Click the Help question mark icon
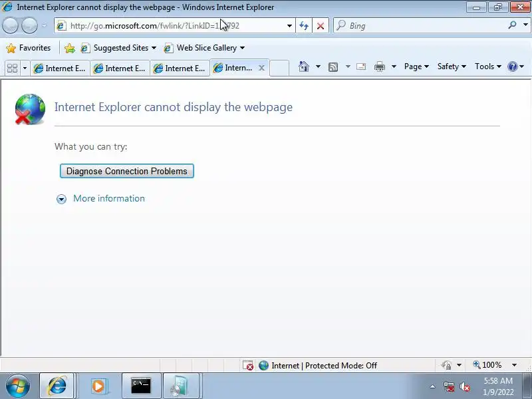The image size is (532, 399). (512, 66)
